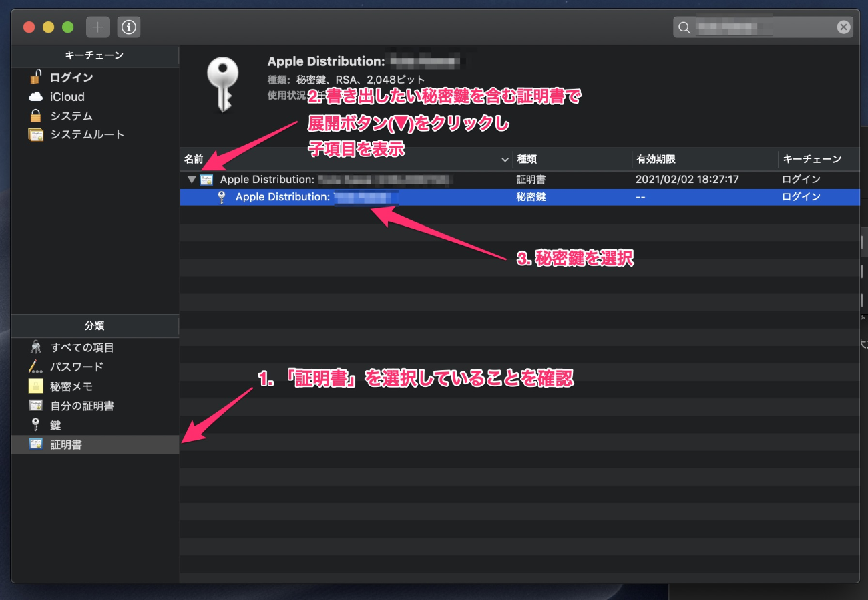
Task: Click the key icon in 秘密鍵 row
Action: click(222, 197)
